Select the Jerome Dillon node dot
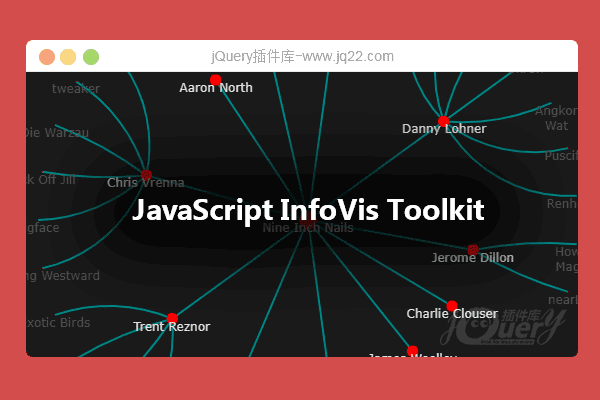Image resolution: width=600 pixels, height=400 pixels. point(473,250)
